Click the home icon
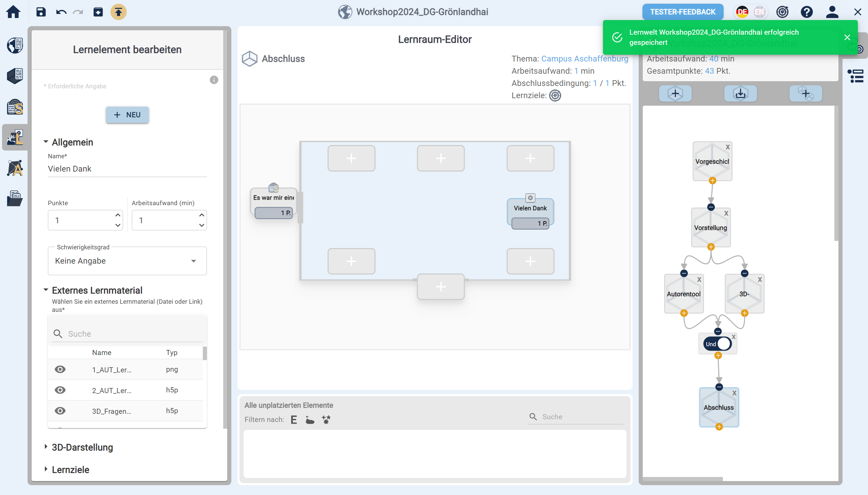 [x=14, y=12]
